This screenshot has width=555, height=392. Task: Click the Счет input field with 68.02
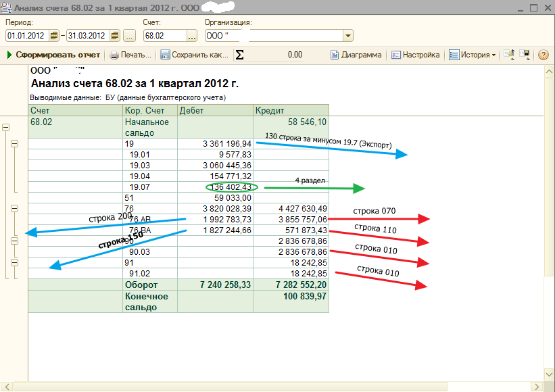pos(163,36)
